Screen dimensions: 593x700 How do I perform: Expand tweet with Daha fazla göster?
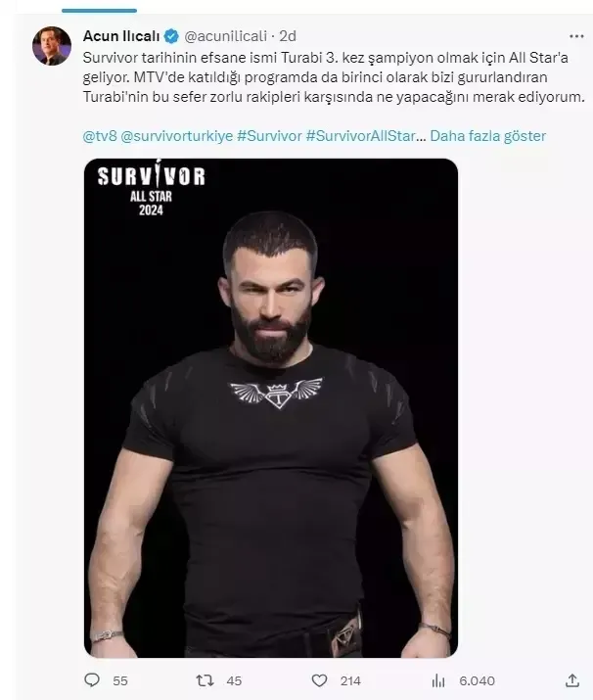pyautogui.click(x=487, y=136)
